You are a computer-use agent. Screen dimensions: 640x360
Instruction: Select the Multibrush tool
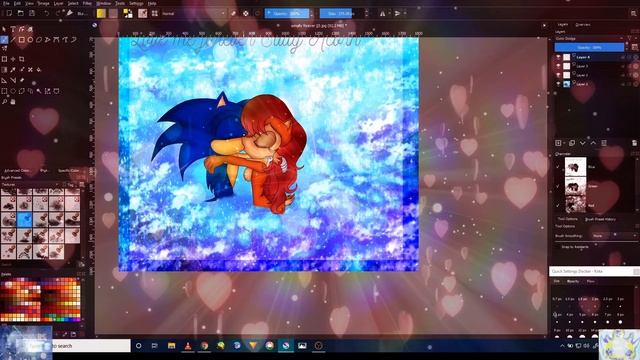point(4,48)
